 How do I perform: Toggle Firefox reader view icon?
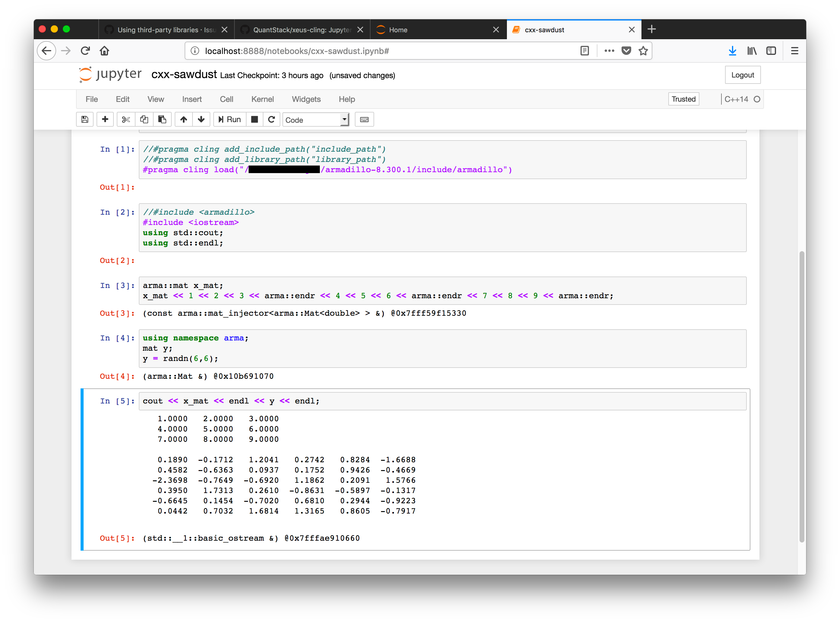584,51
